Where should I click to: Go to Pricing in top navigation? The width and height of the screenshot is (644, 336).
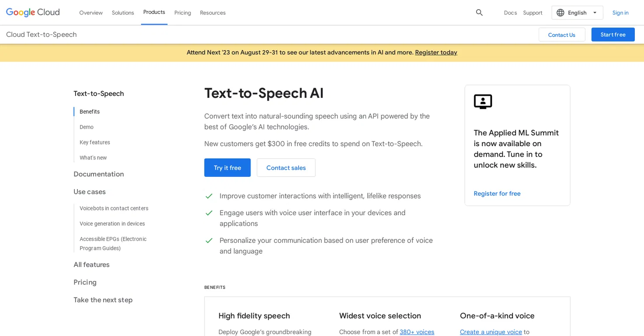click(x=183, y=13)
